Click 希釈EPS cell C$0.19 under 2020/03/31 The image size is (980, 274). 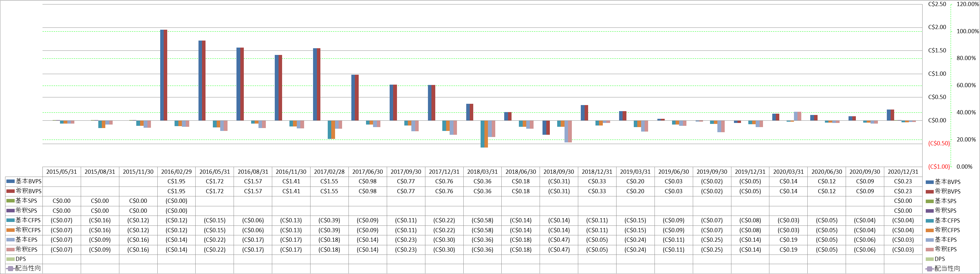(x=788, y=250)
